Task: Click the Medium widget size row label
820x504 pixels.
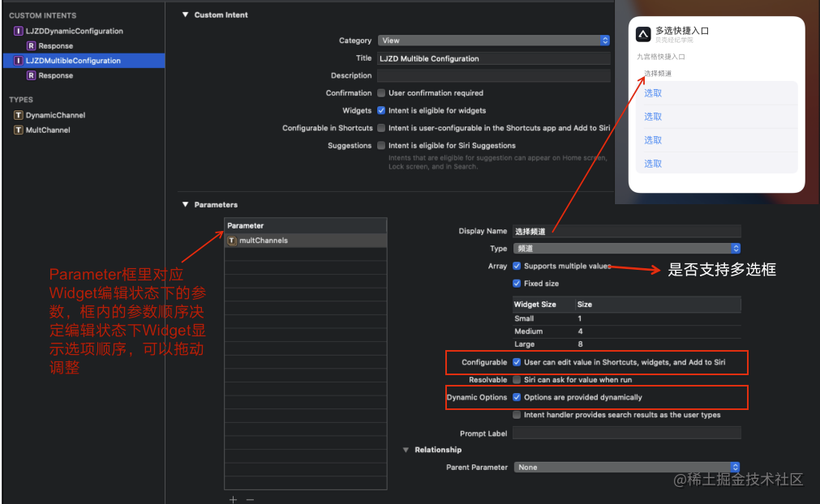Action: tap(529, 331)
